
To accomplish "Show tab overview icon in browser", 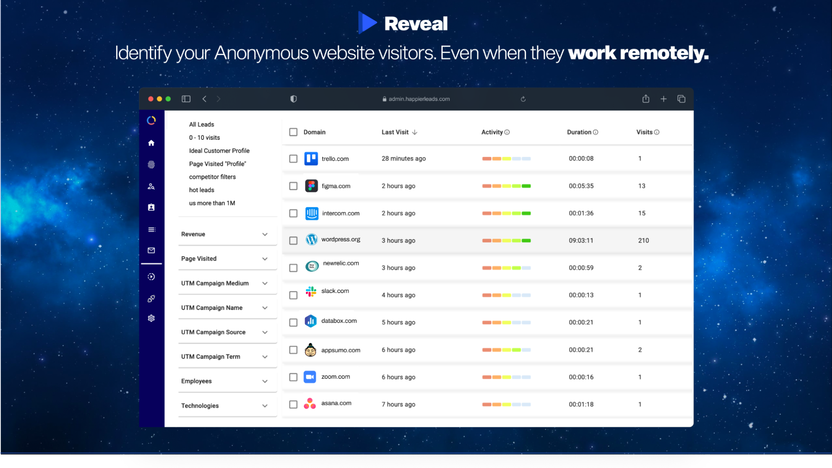I will 681,99.
